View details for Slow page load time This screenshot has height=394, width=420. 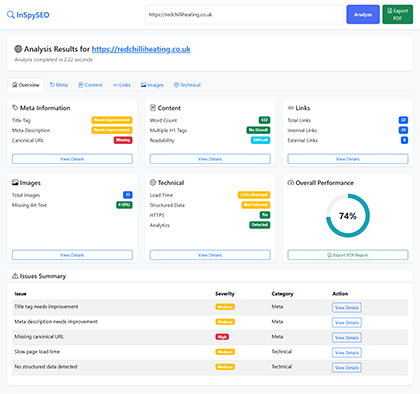347,352
